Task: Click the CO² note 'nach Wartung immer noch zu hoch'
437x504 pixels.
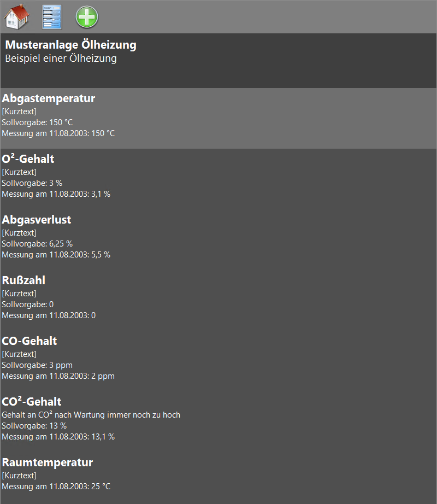Action: pos(91,415)
